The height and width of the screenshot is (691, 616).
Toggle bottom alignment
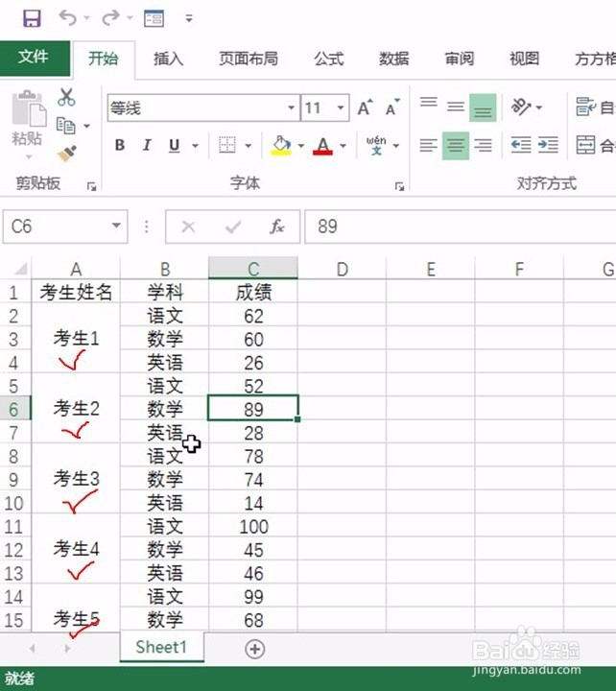pos(483,107)
